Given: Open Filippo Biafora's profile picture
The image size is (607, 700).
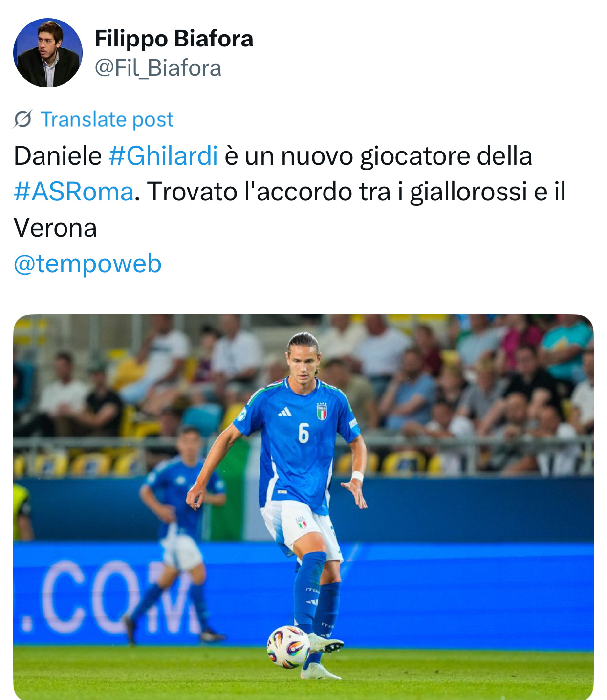Looking at the screenshot, I should pyautogui.click(x=48, y=53).
